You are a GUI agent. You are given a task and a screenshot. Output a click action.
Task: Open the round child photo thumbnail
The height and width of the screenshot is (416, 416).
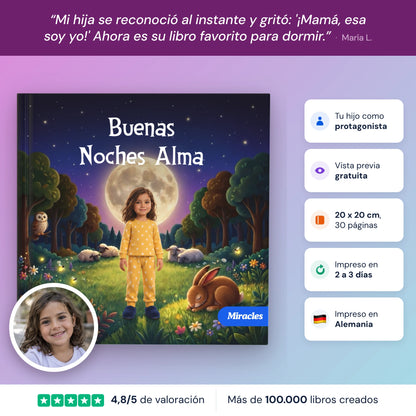(x=54, y=327)
